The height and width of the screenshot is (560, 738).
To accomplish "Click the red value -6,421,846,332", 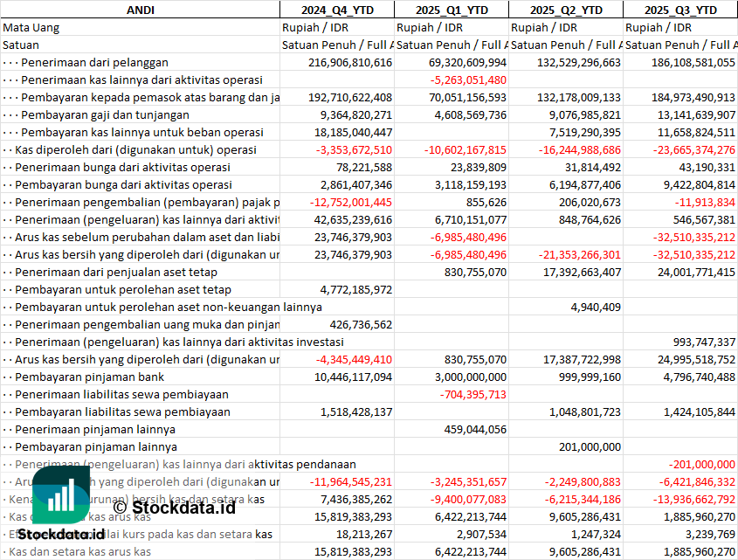I will (x=697, y=481).
